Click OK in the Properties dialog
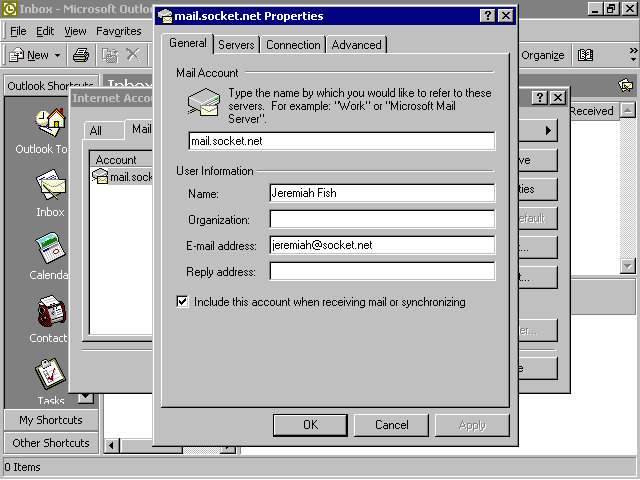Screen dimensions: 640x480 [310, 425]
